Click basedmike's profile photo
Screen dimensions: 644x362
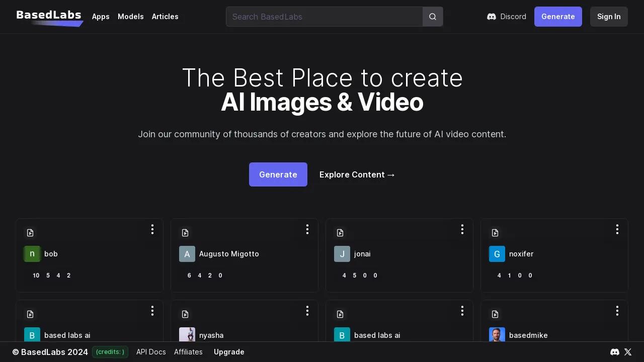coord(497,335)
